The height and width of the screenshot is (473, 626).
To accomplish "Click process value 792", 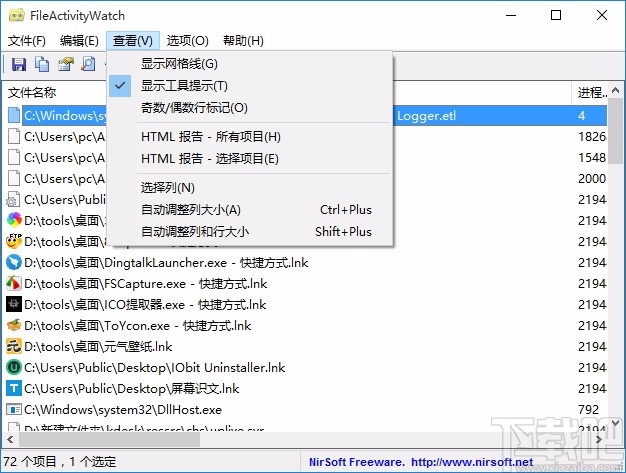I will [x=588, y=410].
